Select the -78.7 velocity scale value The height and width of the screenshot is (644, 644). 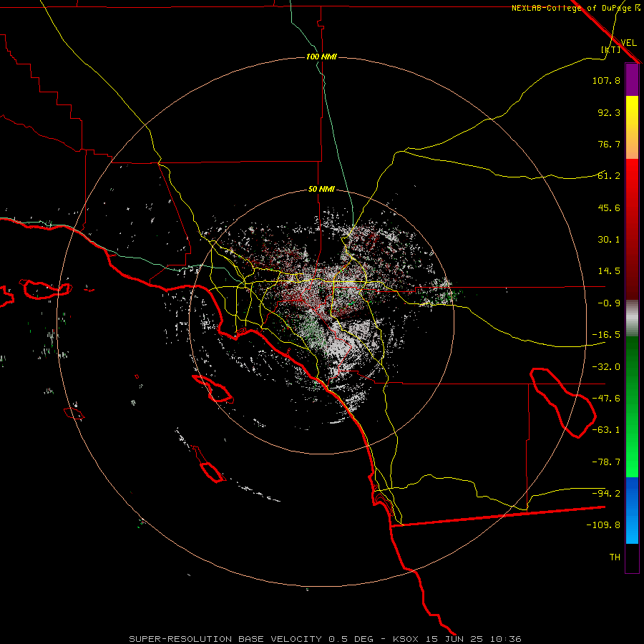(606, 462)
